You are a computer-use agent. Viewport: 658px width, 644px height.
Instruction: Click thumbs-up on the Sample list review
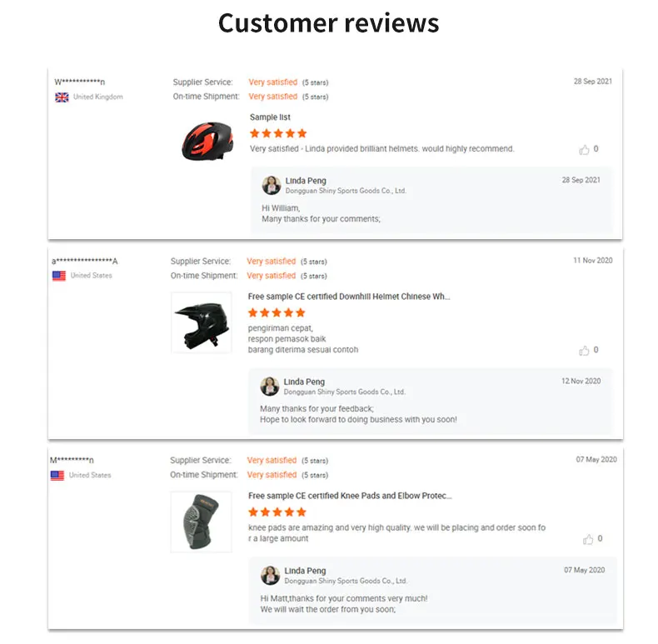tap(584, 150)
